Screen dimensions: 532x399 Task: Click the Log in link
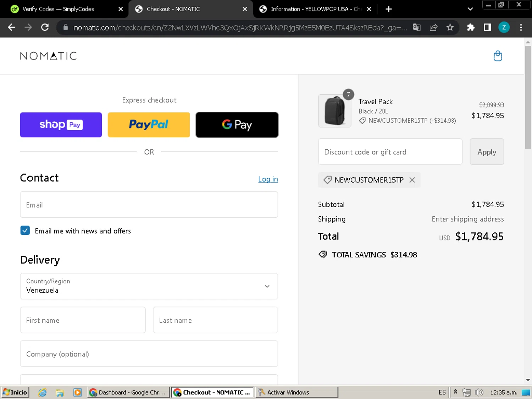coord(268,179)
